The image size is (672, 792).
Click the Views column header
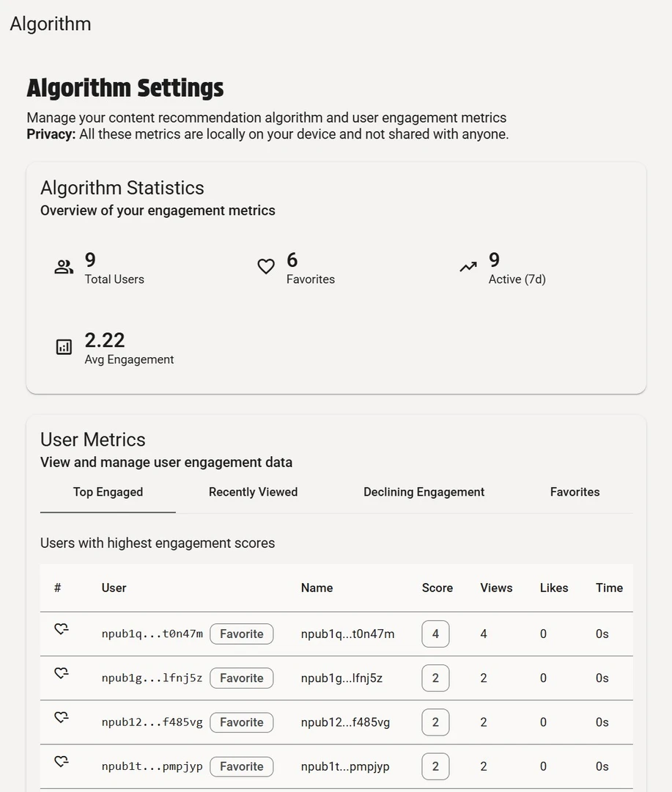tap(496, 588)
